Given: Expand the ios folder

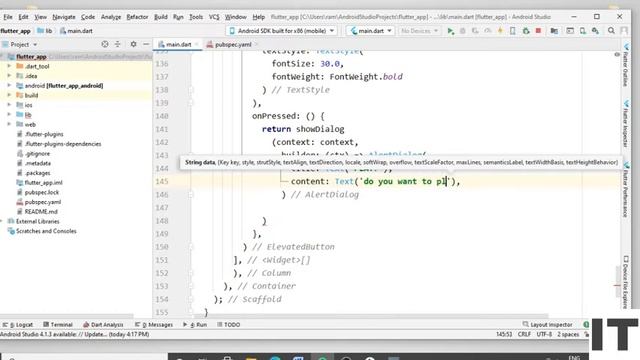Looking at the screenshot, I should [9, 105].
